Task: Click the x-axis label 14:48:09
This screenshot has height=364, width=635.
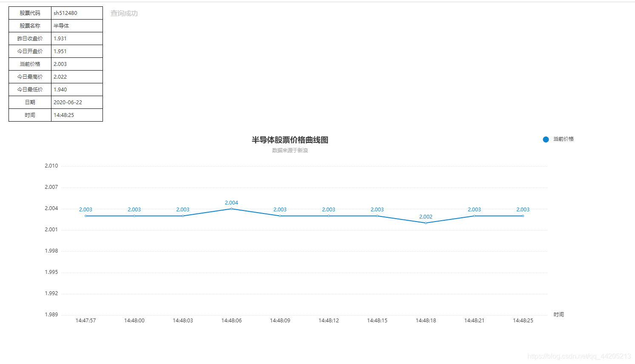Action: 280,321
